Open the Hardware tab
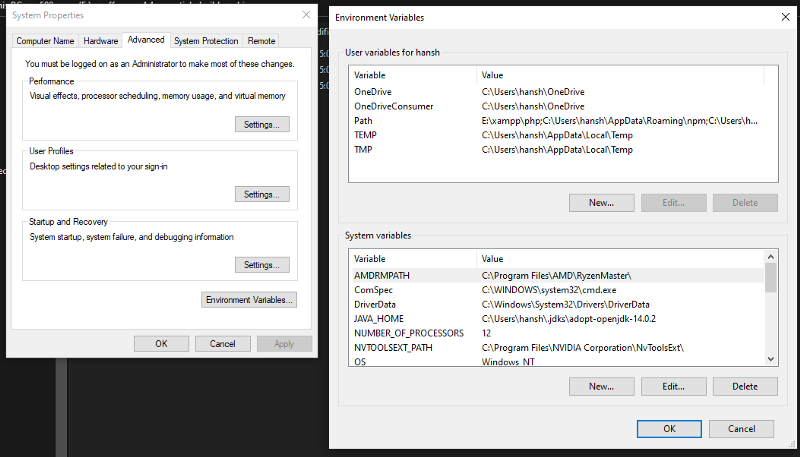 tap(101, 41)
